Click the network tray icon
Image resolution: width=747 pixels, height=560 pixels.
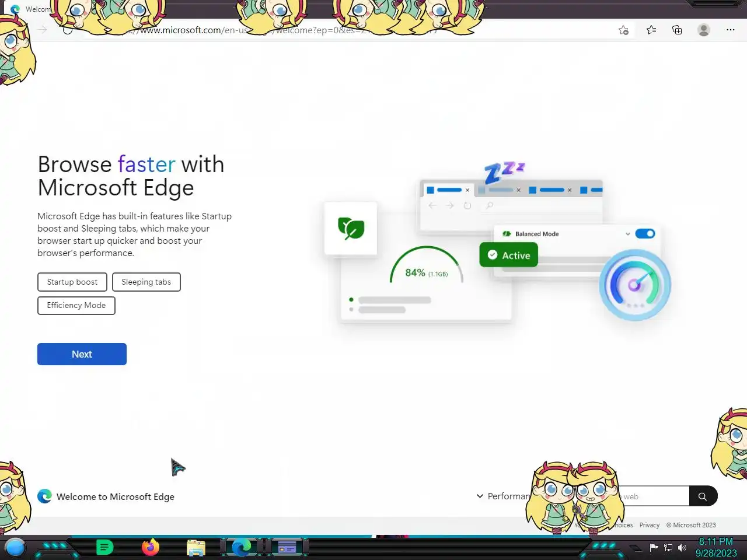click(668, 548)
